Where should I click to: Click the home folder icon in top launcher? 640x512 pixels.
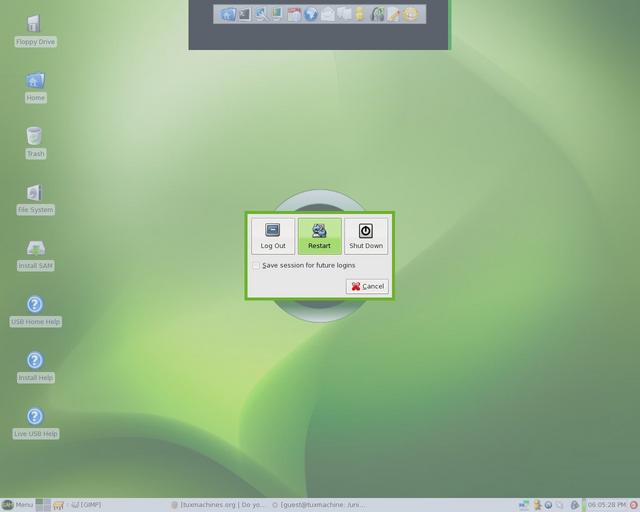pyautogui.click(x=228, y=14)
